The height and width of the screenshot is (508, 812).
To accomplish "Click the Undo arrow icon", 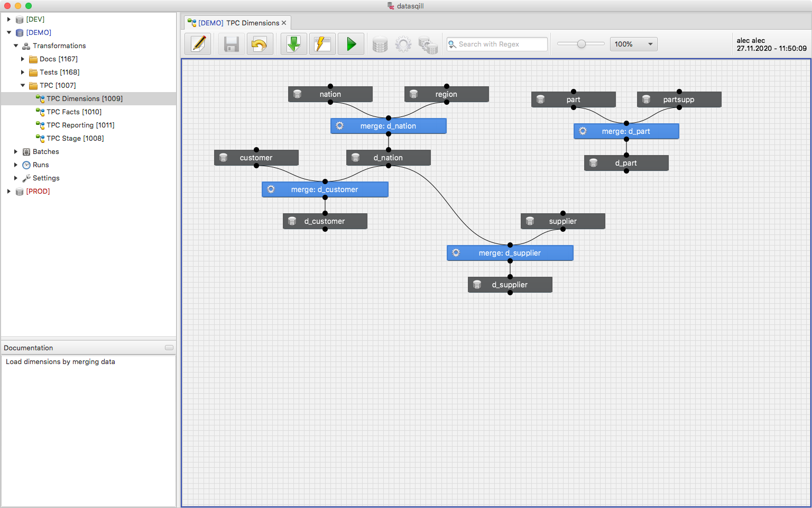I will click(260, 44).
